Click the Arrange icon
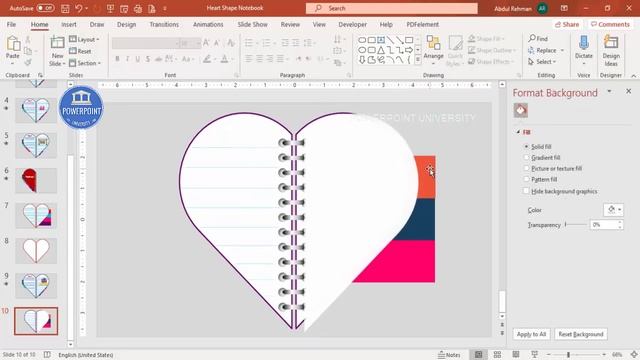This screenshot has width=640, height=360. click(433, 43)
